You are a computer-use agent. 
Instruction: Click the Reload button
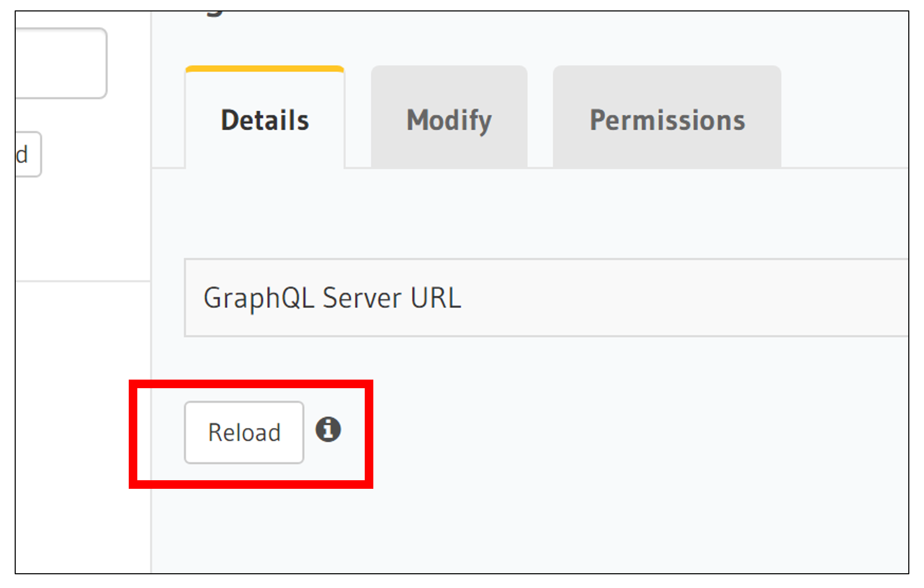(x=244, y=432)
